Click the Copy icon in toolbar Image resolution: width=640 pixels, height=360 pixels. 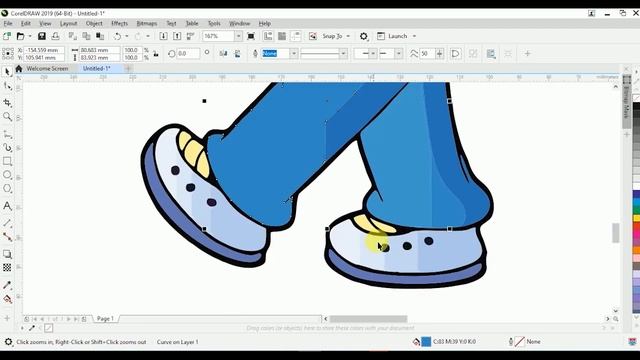86,36
